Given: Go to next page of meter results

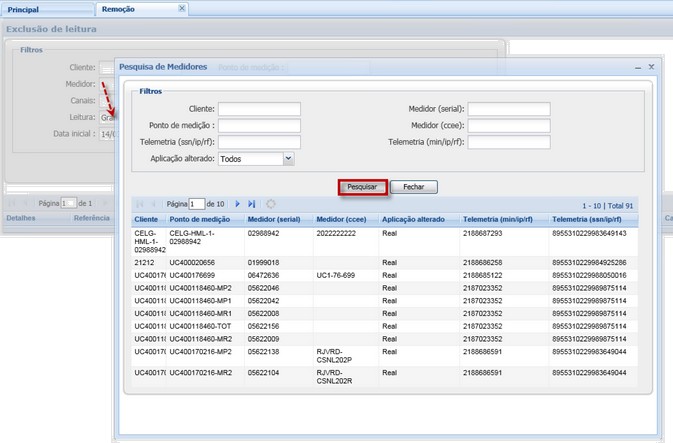Looking at the screenshot, I should click(238, 204).
